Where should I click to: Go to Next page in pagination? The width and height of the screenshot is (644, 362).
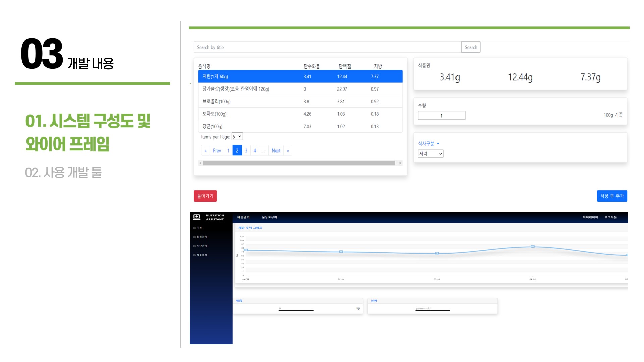click(x=276, y=150)
